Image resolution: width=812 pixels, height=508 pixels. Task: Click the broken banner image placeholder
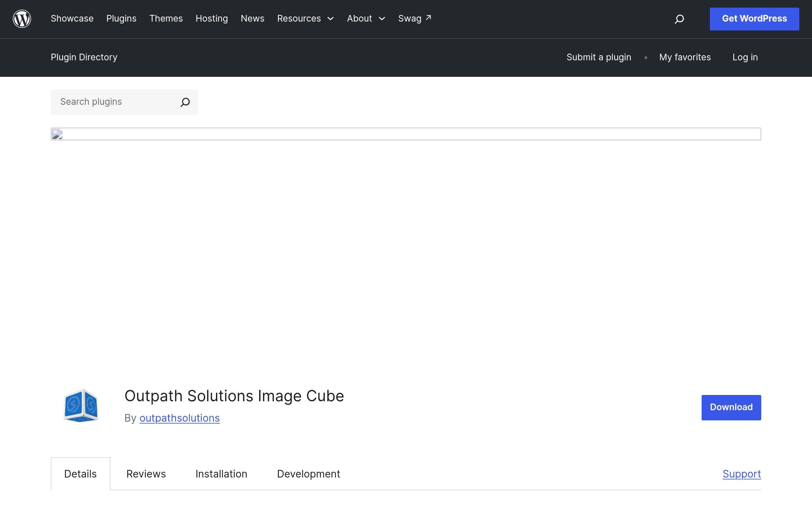(406, 134)
